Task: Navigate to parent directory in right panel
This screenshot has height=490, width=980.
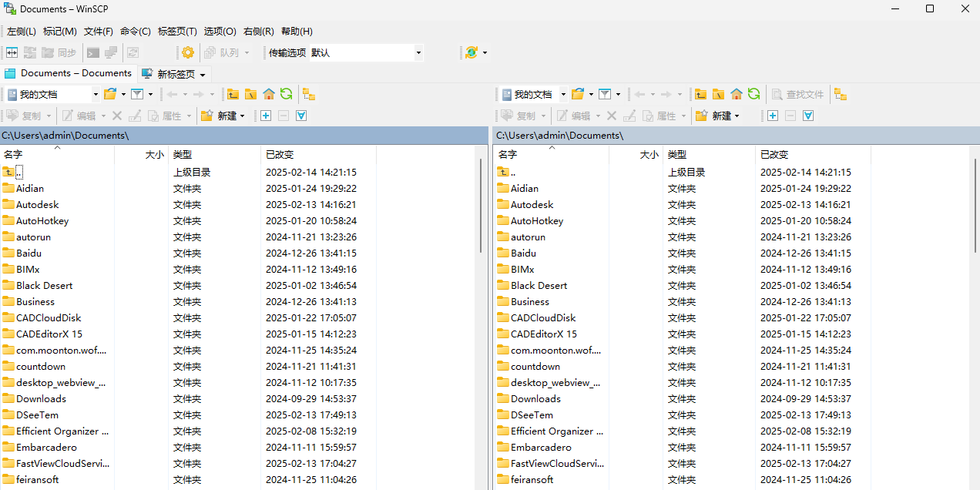Action: click(x=700, y=94)
